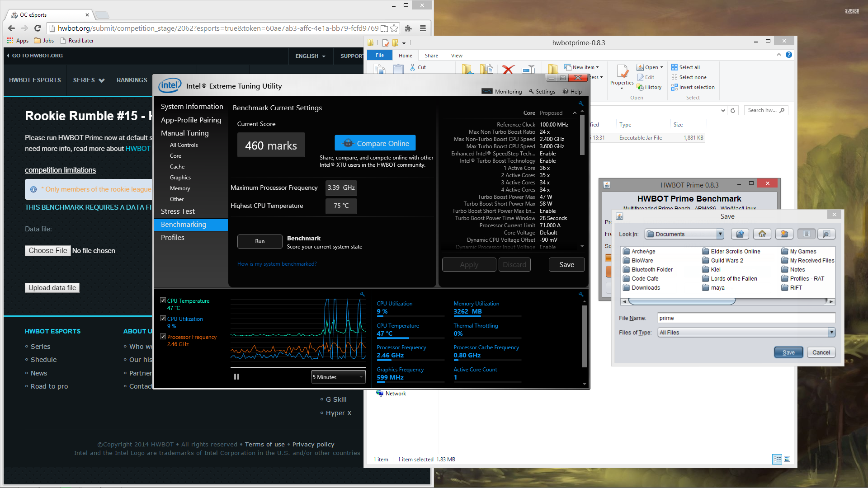Bookmark page with Chrome star icon
Image resolution: width=868 pixels, height=488 pixels.
tap(394, 28)
